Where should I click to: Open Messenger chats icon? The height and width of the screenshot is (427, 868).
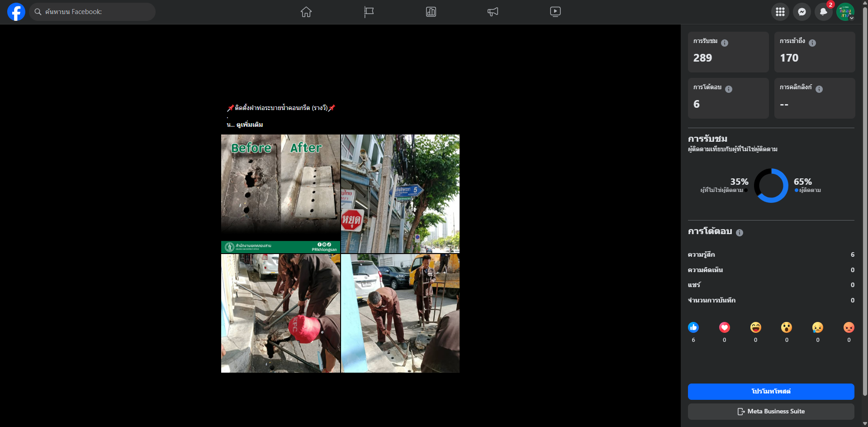tap(802, 12)
